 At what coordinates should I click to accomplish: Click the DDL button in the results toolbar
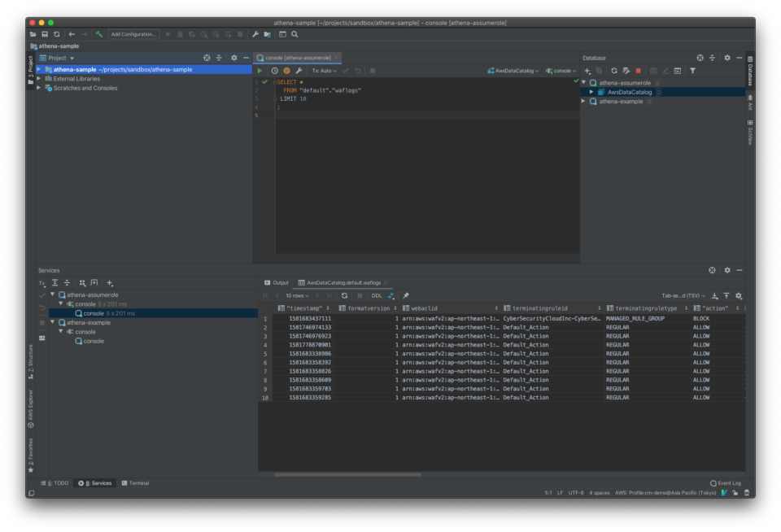click(x=376, y=295)
